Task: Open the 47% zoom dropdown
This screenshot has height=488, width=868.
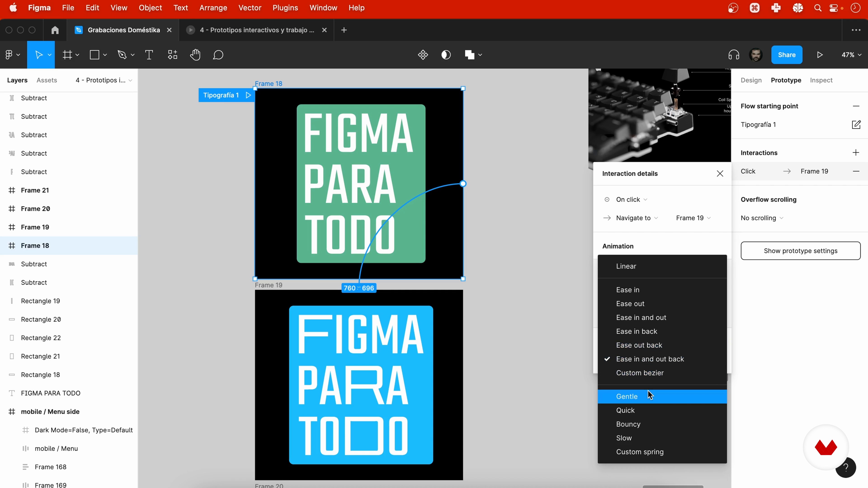Action: coord(851,54)
